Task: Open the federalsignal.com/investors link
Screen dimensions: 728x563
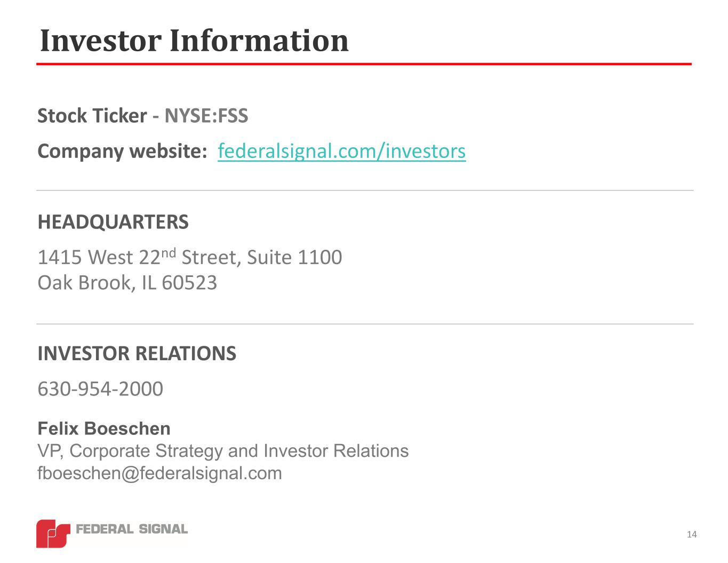Action: click(x=341, y=152)
